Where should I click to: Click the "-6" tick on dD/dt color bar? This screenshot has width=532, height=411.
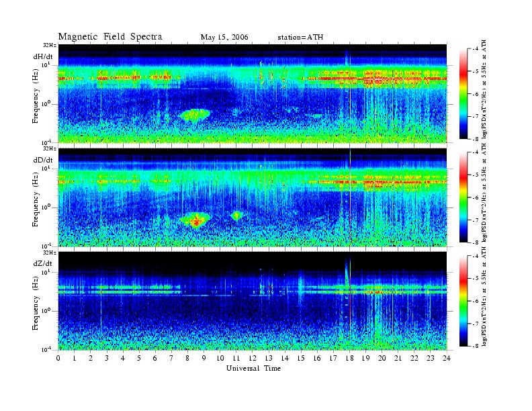tap(476, 197)
